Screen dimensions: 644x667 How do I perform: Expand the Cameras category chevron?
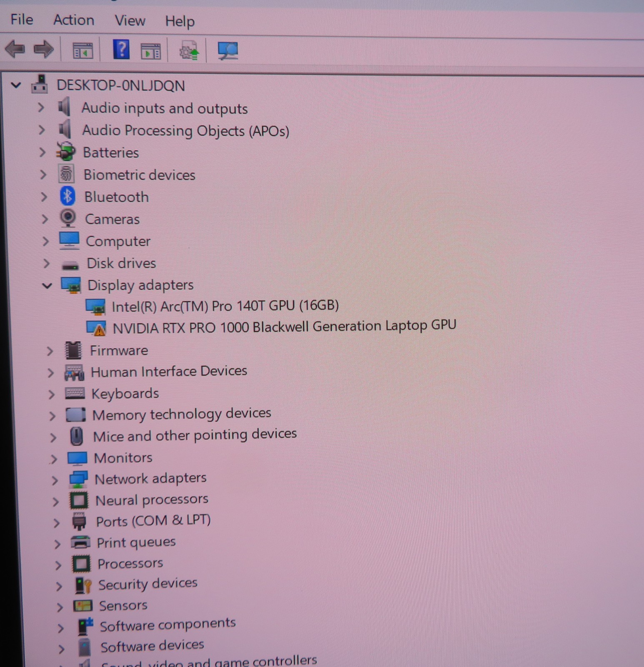pyautogui.click(x=45, y=219)
